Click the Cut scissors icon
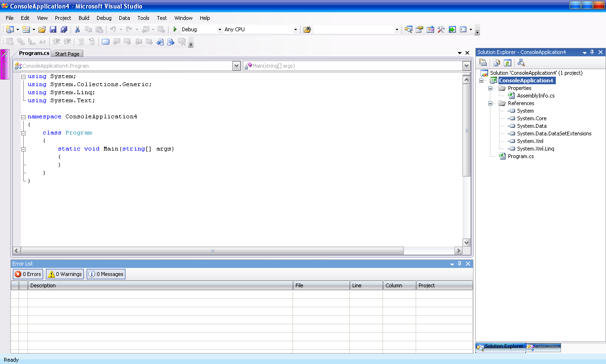Viewport: 606px width, 364px height. click(x=77, y=29)
